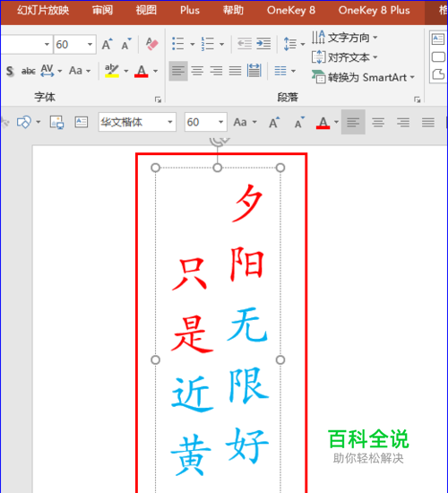
Task: Toggle ribbon align left button
Action: (178, 71)
